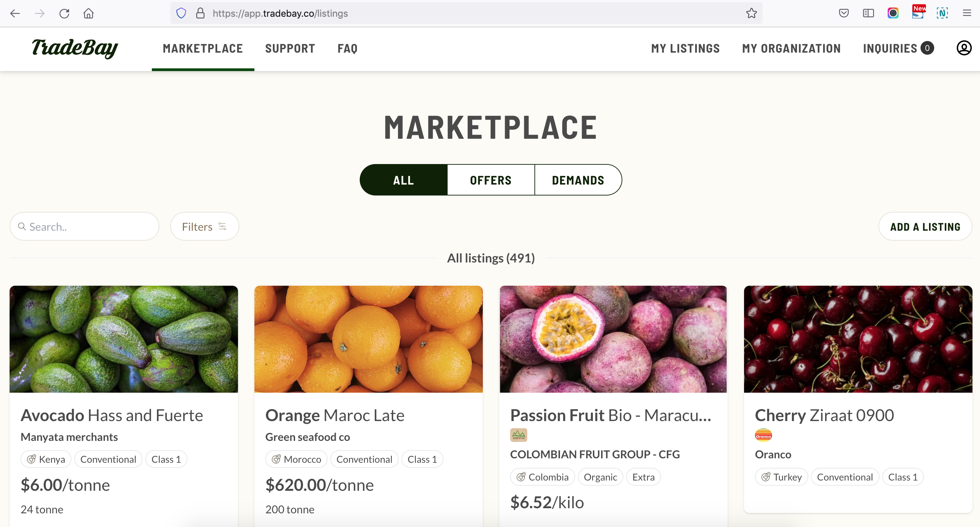980x527 pixels.
Task: Switch listings view to Offers
Action: pyautogui.click(x=491, y=180)
